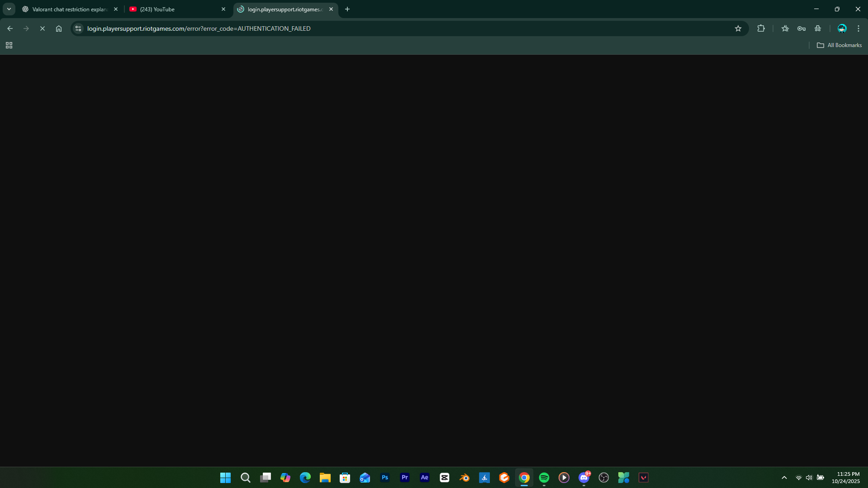Go to the home page
This screenshot has height=488, width=868.
(59, 28)
